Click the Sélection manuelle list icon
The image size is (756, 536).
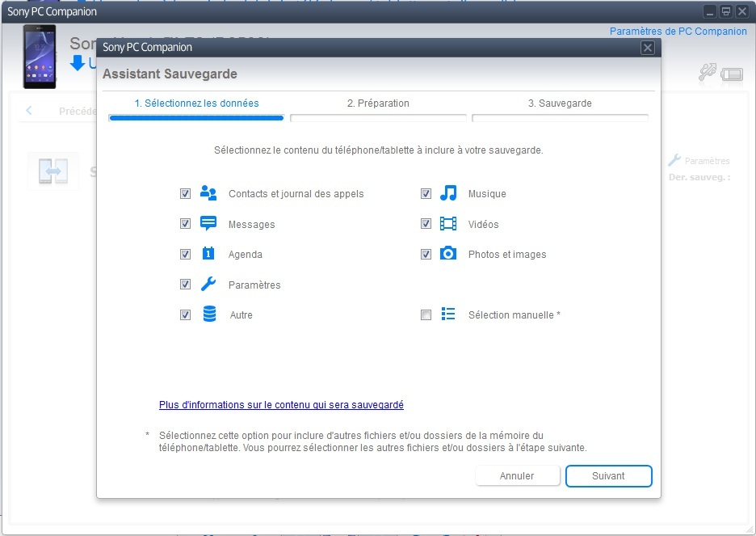pyautogui.click(x=448, y=314)
